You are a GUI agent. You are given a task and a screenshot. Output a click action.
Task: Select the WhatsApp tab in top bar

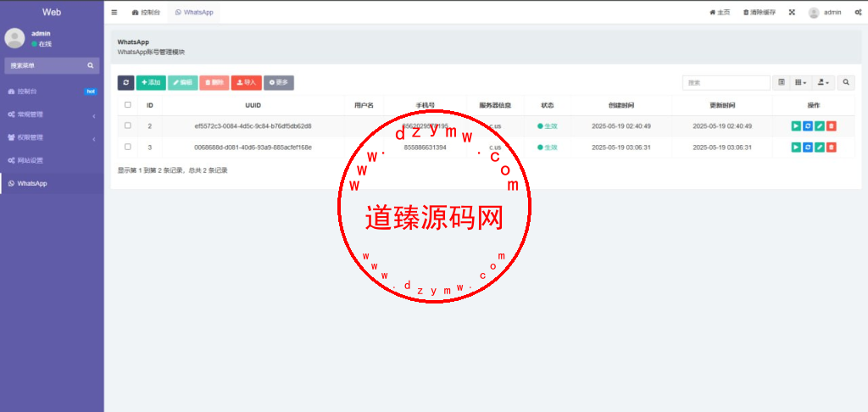coord(194,12)
